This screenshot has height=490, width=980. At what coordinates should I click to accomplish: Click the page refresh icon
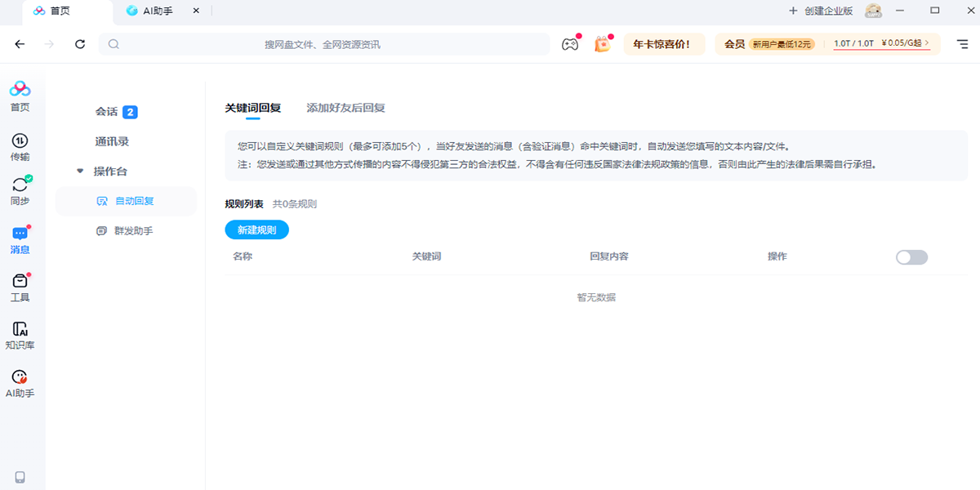80,44
